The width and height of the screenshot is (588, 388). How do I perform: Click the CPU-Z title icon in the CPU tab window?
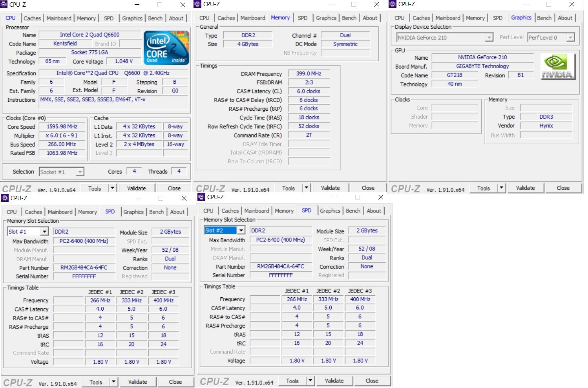coord(4,5)
